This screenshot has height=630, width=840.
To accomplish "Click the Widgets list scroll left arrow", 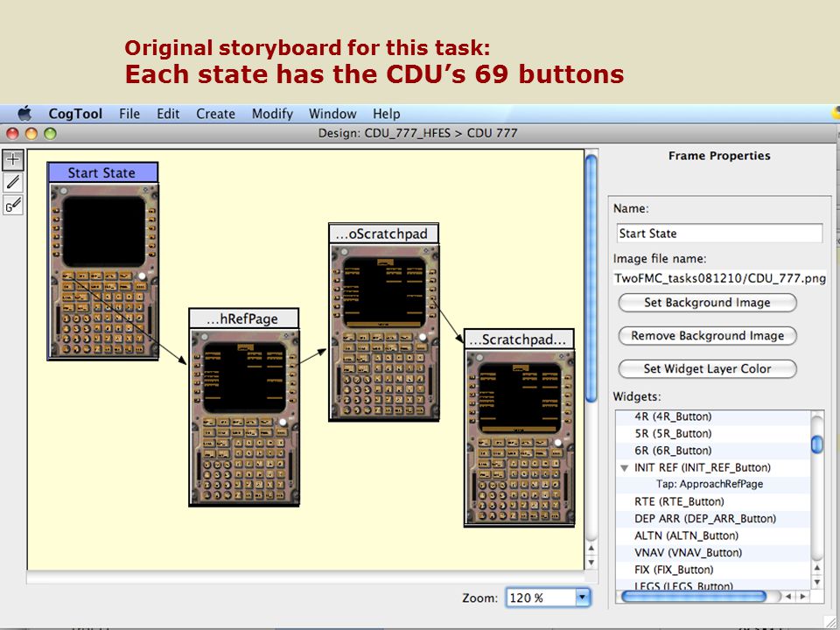I will point(788,596).
